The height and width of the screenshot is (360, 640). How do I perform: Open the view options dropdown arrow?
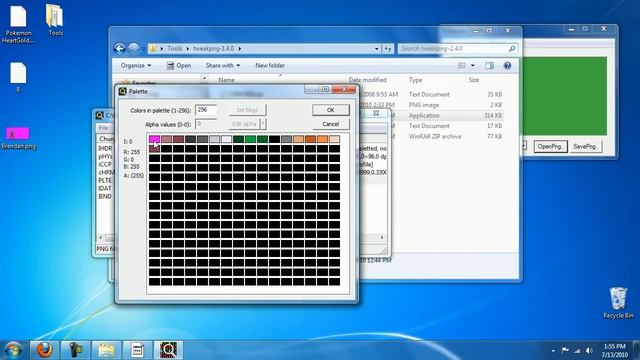(473, 66)
